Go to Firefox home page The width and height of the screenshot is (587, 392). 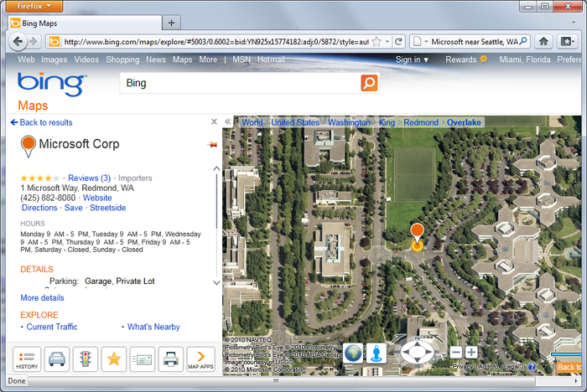coord(543,42)
